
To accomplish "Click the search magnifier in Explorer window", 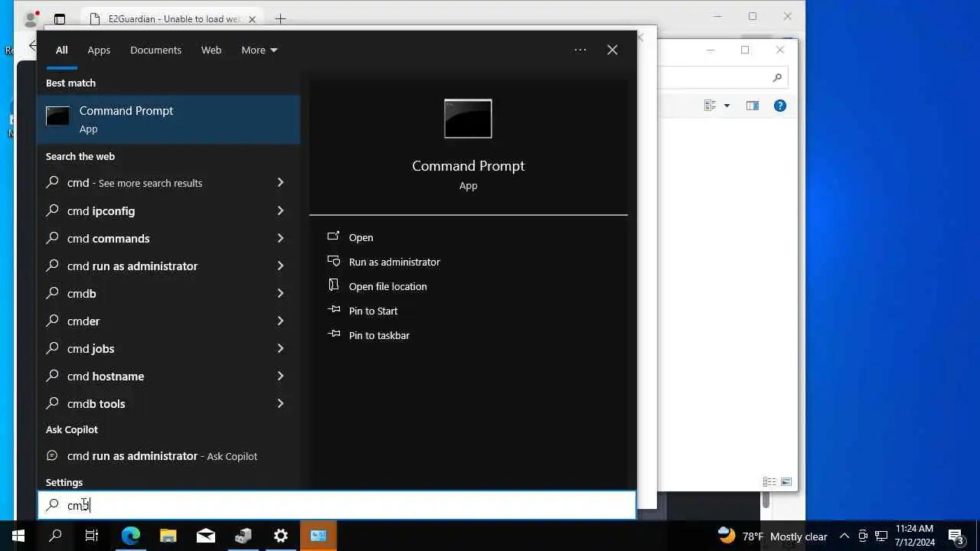I will click(x=777, y=77).
